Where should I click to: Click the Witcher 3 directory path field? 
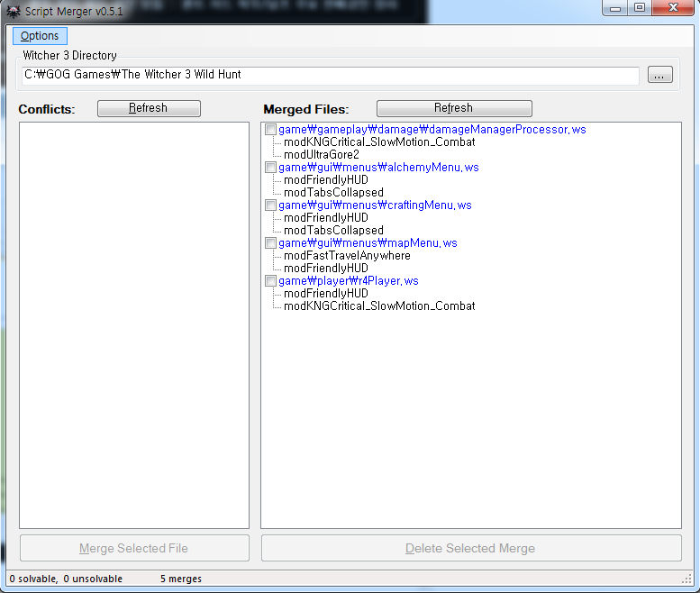pos(330,76)
